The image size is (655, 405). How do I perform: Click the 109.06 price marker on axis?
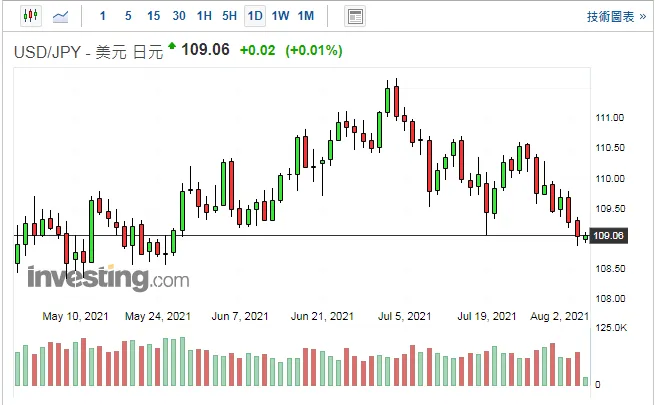[x=608, y=236]
